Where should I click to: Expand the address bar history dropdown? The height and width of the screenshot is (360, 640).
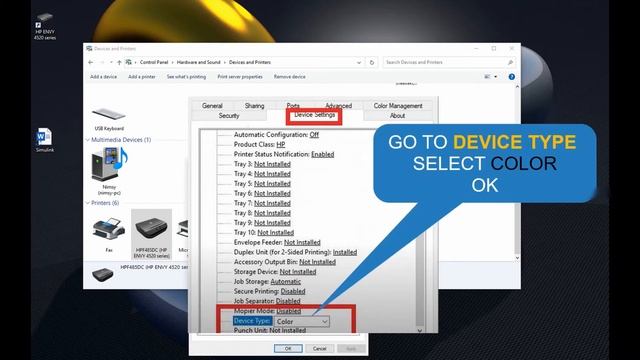point(359,62)
